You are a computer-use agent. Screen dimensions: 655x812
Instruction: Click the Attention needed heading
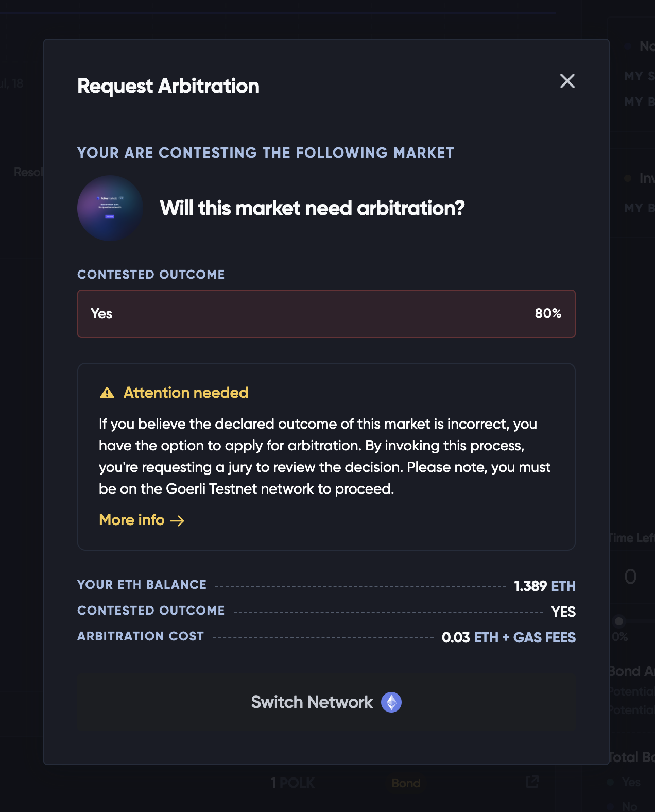click(x=186, y=393)
